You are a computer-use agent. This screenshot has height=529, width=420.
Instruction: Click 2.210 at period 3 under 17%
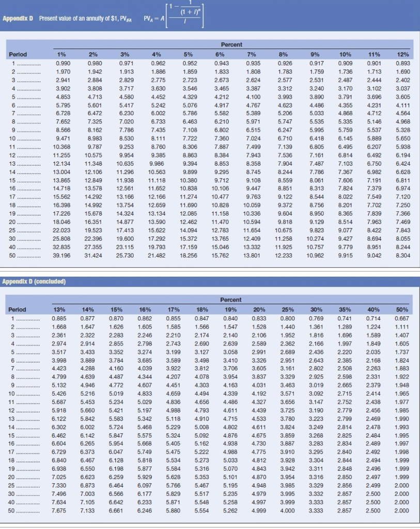click(173, 335)
